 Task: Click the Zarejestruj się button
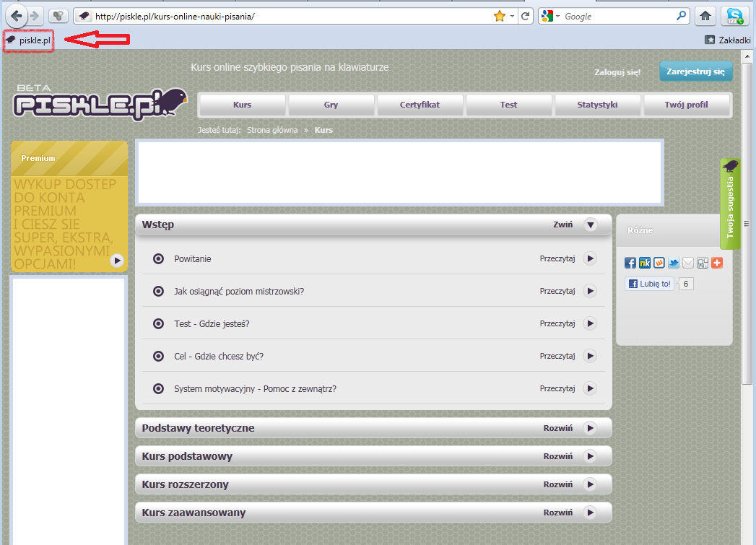(x=696, y=71)
